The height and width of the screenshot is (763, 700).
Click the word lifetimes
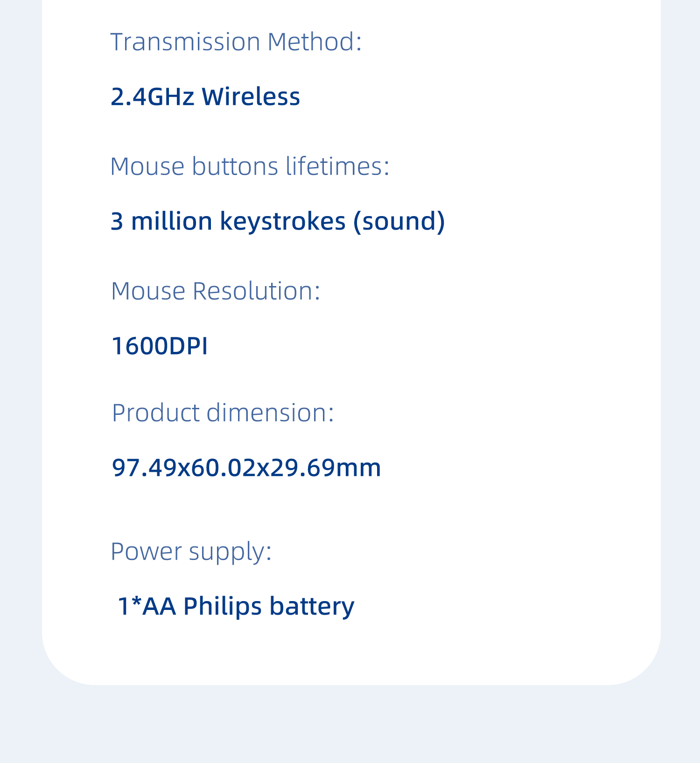click(x=337, y=166)
